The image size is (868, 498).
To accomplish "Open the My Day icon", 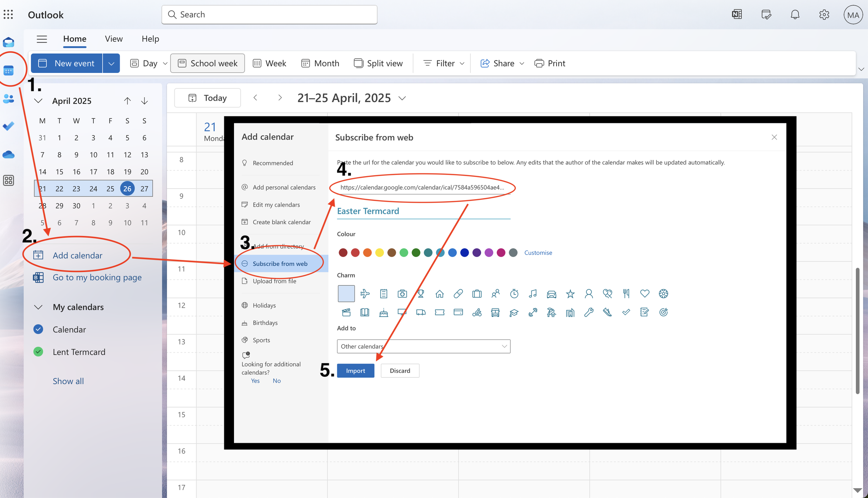I will (x=766, y=15).
